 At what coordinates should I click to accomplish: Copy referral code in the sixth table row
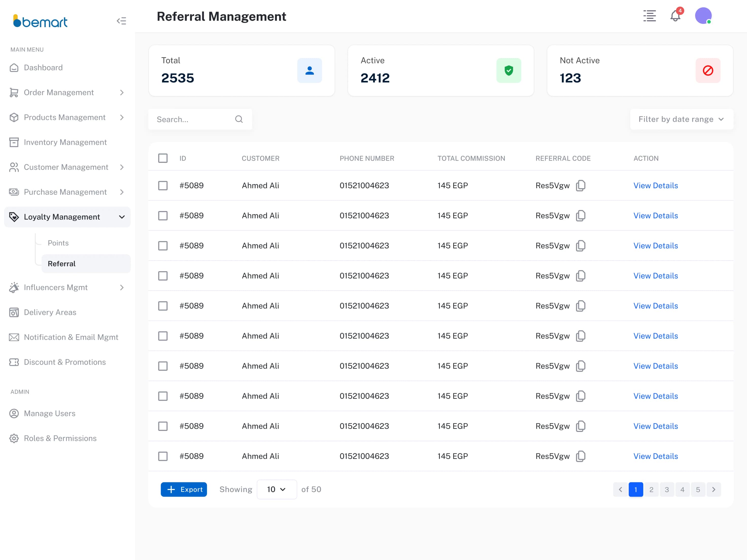pos(581,336)
